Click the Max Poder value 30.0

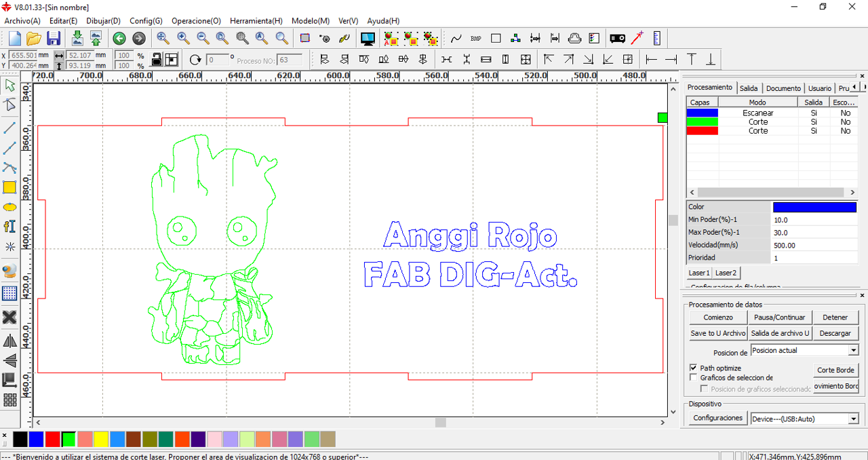(x=814, y=232)
